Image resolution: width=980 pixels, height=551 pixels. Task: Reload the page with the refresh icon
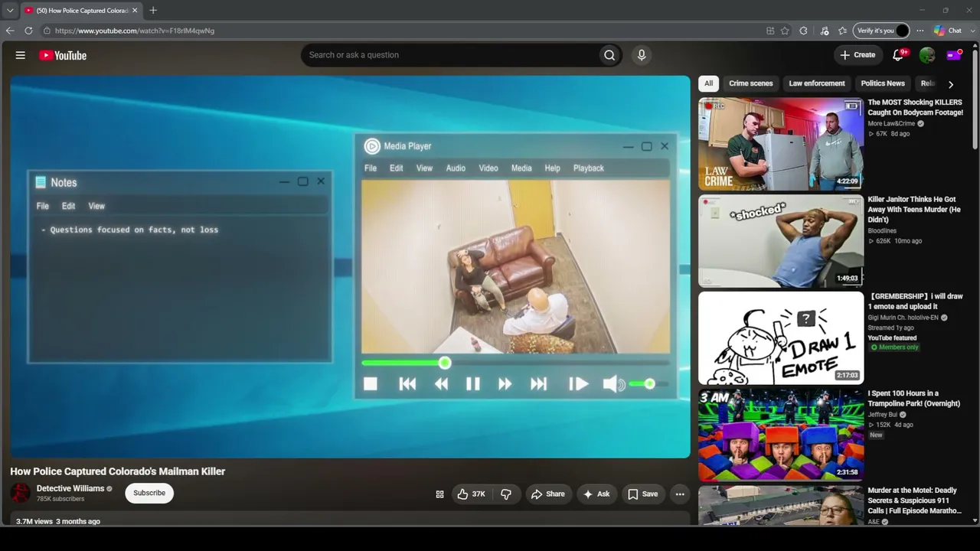(x=28, y=31)
